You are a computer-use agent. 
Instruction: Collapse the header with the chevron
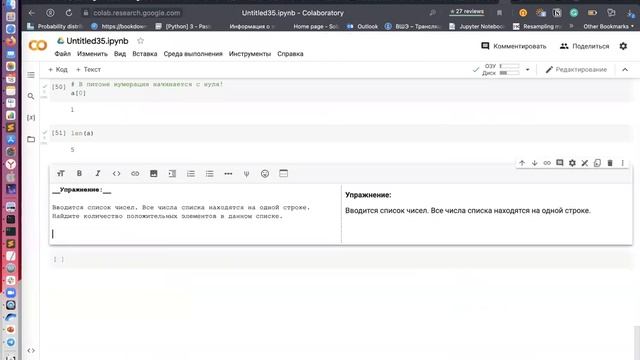pyautogui.click(x=625, y=70)
